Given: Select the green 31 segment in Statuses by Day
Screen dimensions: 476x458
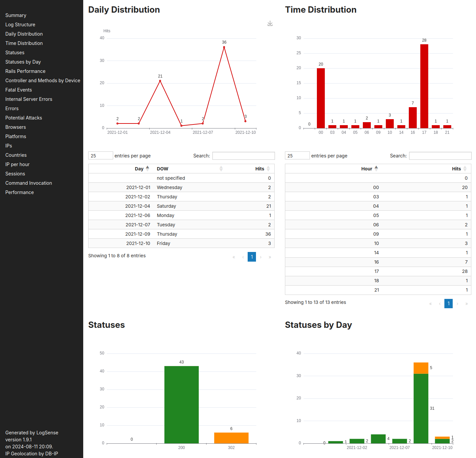Looking at the screenshot, I should (x=421, y=408).
